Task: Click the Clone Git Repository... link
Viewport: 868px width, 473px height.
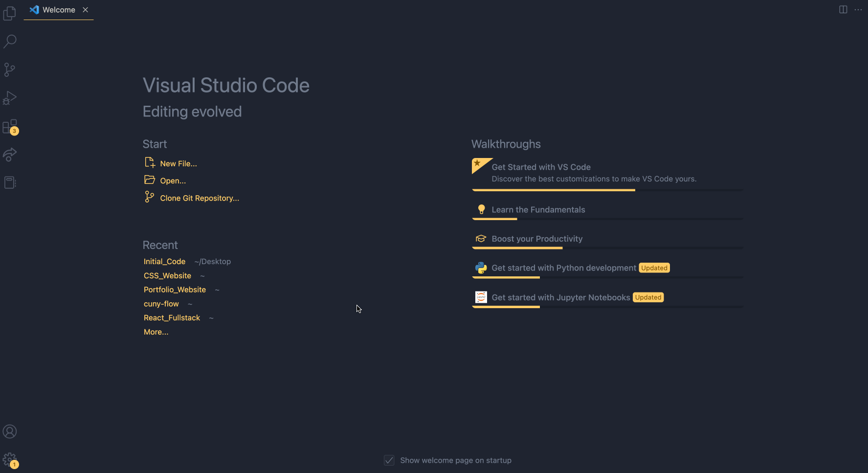Action: 200,198
